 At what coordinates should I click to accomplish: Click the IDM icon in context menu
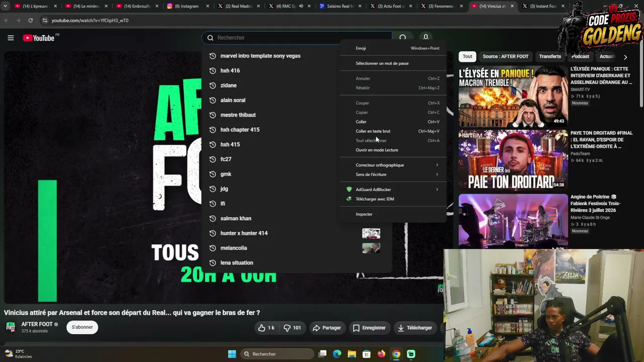pyautogui.click(x=349, y=199)
